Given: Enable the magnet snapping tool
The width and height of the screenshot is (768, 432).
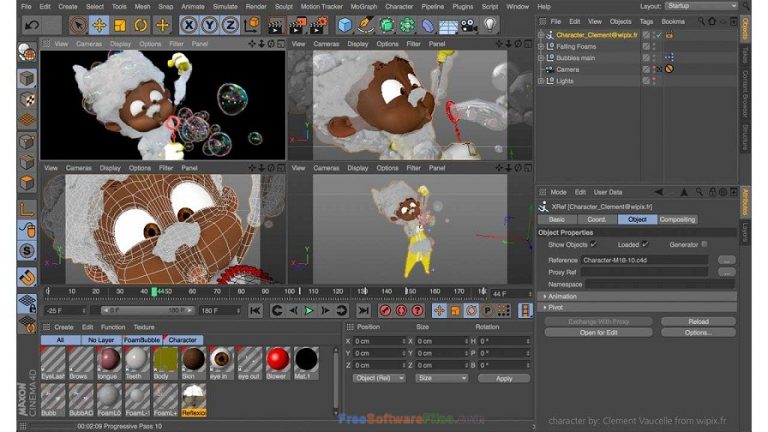Looking at the screenshot, I should point(27,277).
